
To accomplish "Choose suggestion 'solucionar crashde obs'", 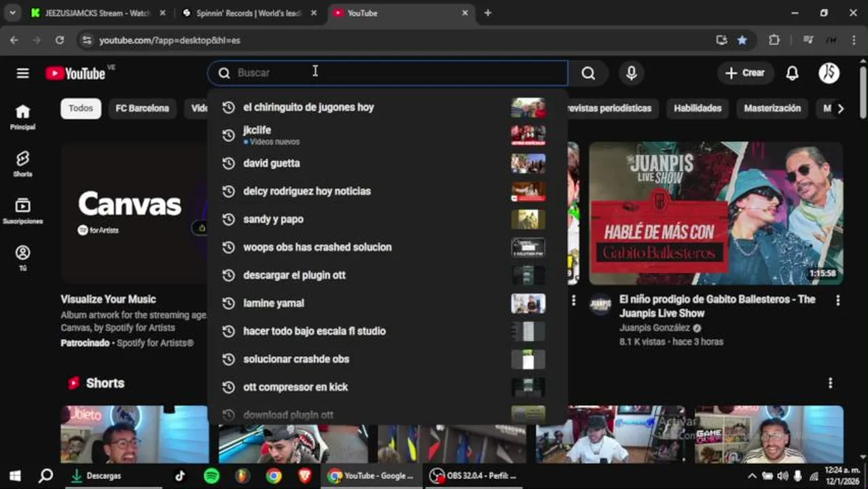I will (387, 359).
